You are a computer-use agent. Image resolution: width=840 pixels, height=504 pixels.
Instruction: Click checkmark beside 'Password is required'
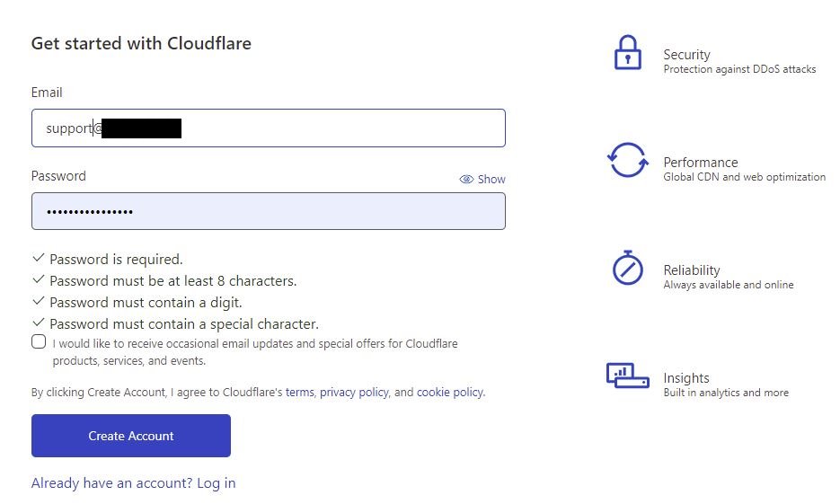tap(38, 259)
